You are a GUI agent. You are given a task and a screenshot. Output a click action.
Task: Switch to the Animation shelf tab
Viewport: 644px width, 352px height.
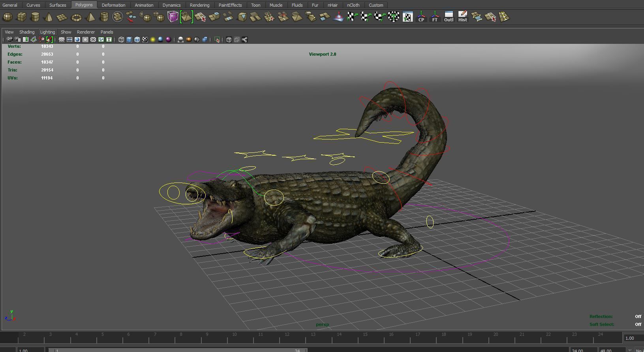pyautogui.click(x=144, y=5)
